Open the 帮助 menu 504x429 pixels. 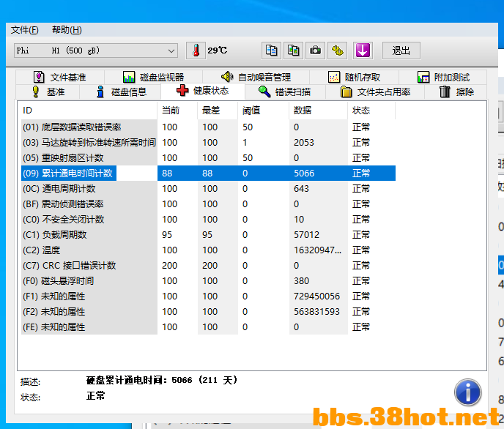point(67,30)
